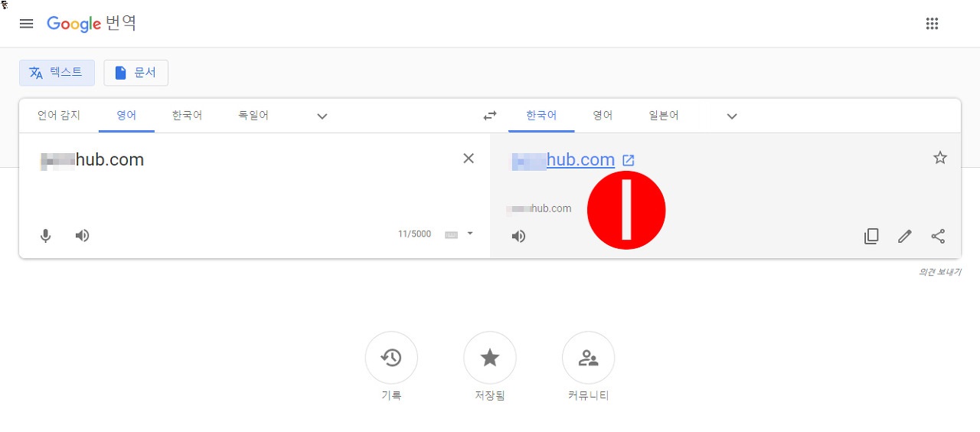
Task: Open the virtual keyboard icon
Action: (451, 234)
